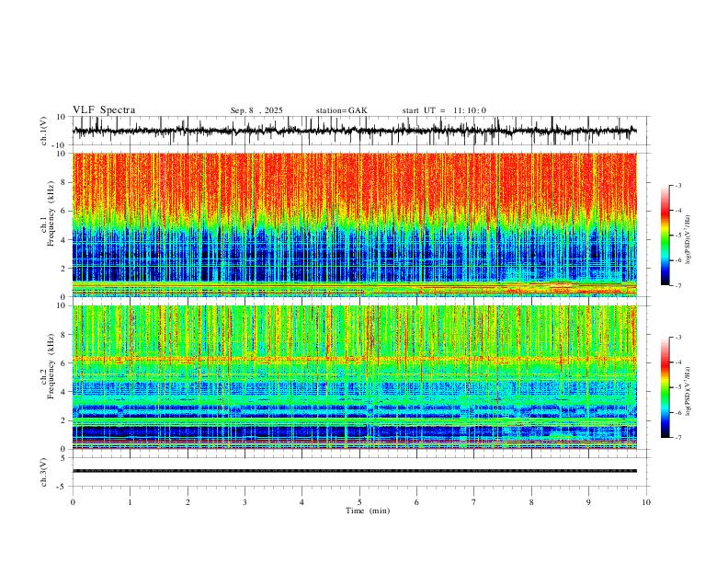Click the "VLF Spectra" plot title
This screenshot has height=563, width=728.
[104, 110]
